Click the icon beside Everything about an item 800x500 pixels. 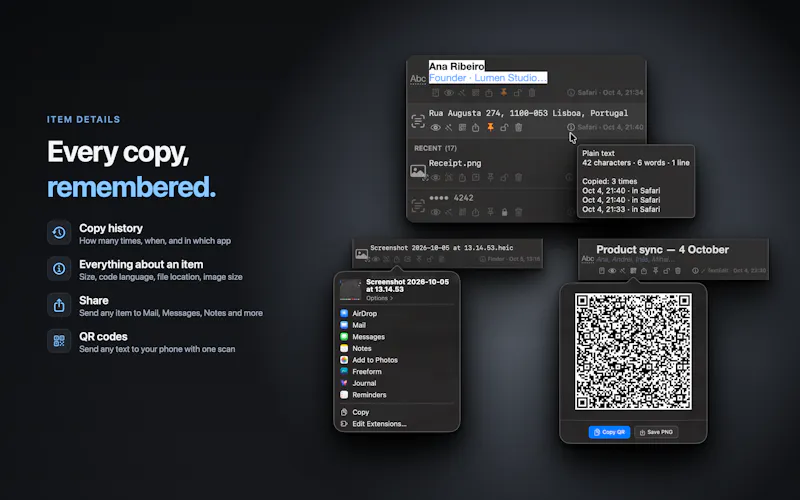59,268
